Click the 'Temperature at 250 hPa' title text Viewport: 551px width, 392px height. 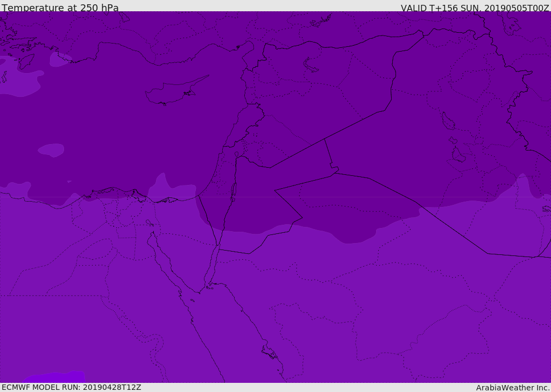(x=60, y=8)
